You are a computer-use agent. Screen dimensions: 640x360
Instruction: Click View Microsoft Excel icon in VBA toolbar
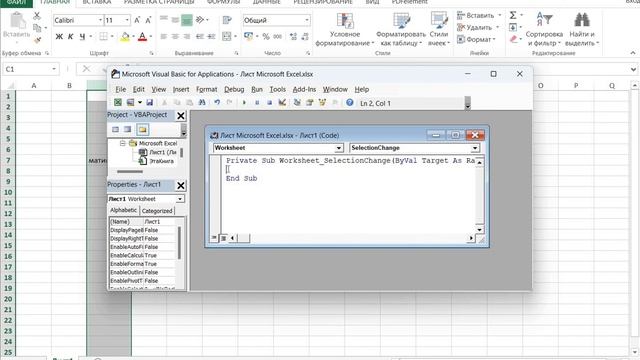point(118,103)
